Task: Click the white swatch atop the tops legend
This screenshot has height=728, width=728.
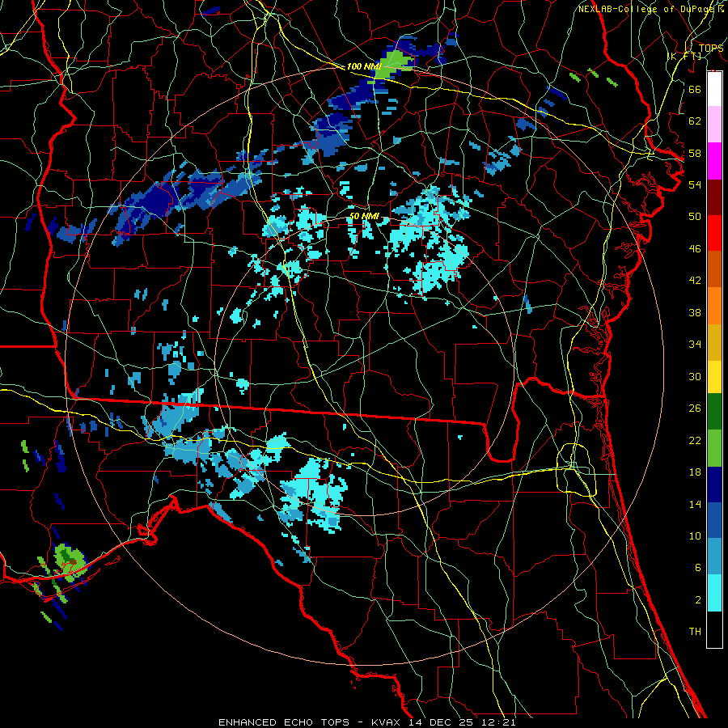Action: (714, 89)
